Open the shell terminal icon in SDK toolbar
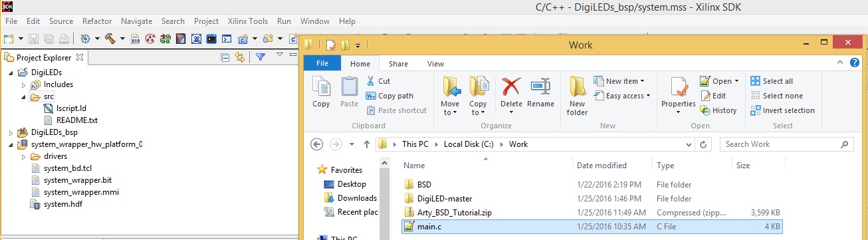The width and height of the screenshot is (868, 240). pyautogui.click(x=227, y=39)
